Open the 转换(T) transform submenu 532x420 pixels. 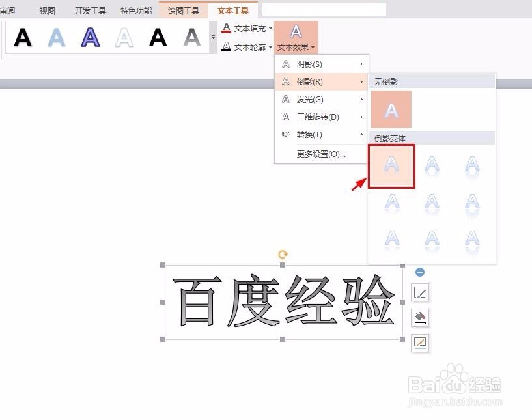click(321, 135)
